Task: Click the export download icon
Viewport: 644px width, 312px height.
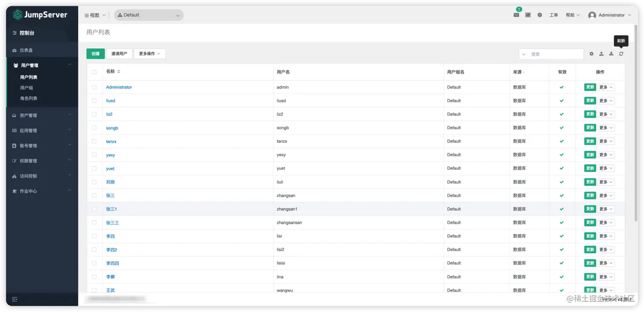Action: 611,54
